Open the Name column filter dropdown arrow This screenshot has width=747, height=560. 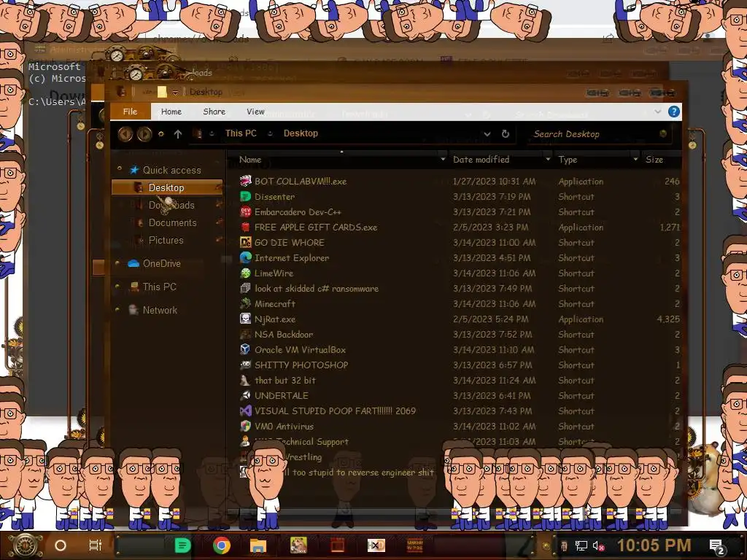pyautogui.click(x=443, y=159)
